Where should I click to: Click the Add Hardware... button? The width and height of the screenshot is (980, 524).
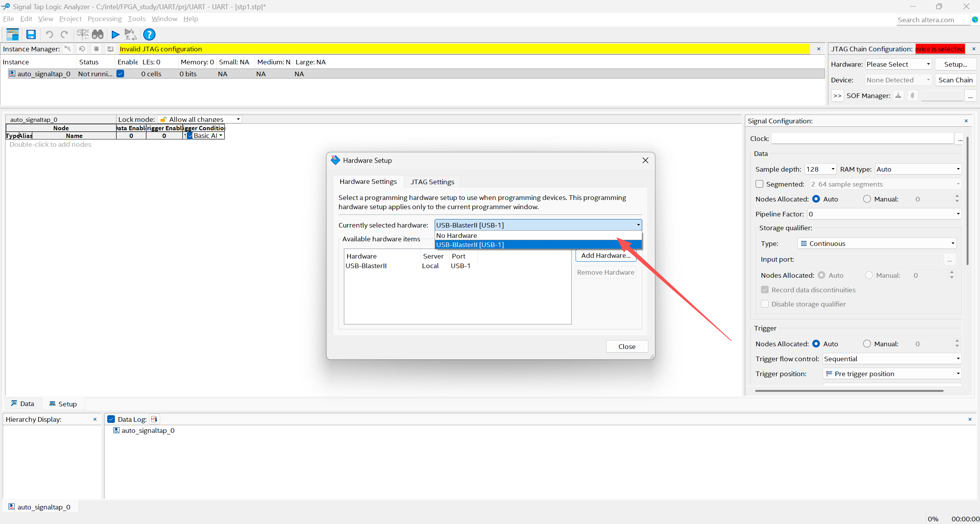pyautogui.click(x=606, y=255)
